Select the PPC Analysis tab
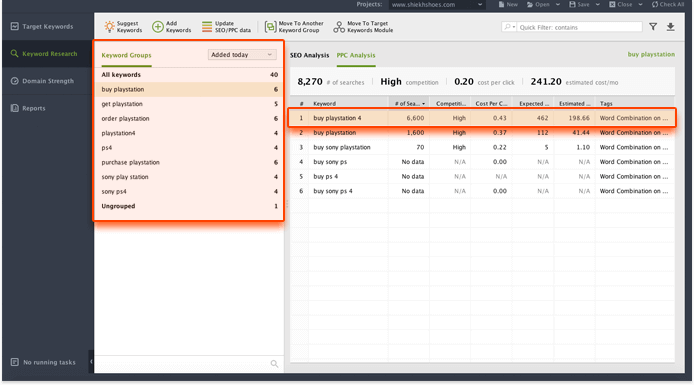 356,55
